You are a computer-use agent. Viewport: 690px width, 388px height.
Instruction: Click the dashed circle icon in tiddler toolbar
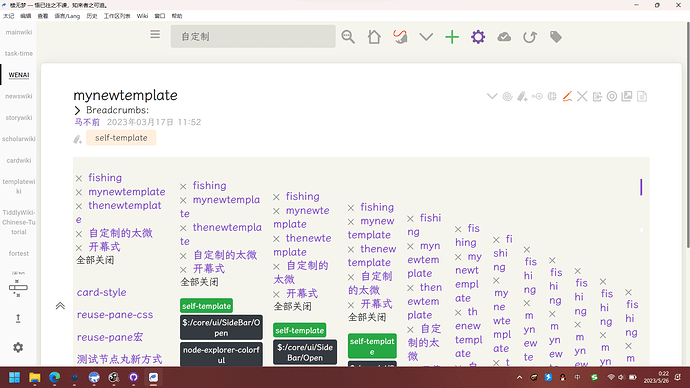click(552, 96)
